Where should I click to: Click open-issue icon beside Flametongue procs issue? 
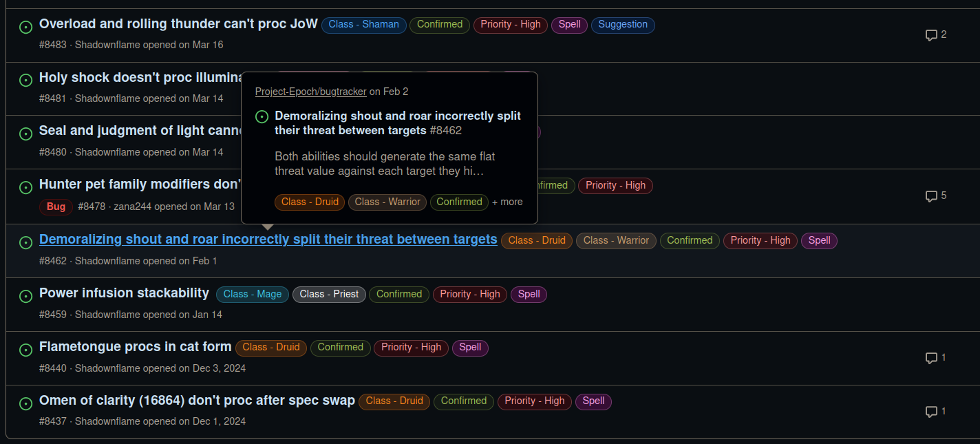click(x=26, y=350)
